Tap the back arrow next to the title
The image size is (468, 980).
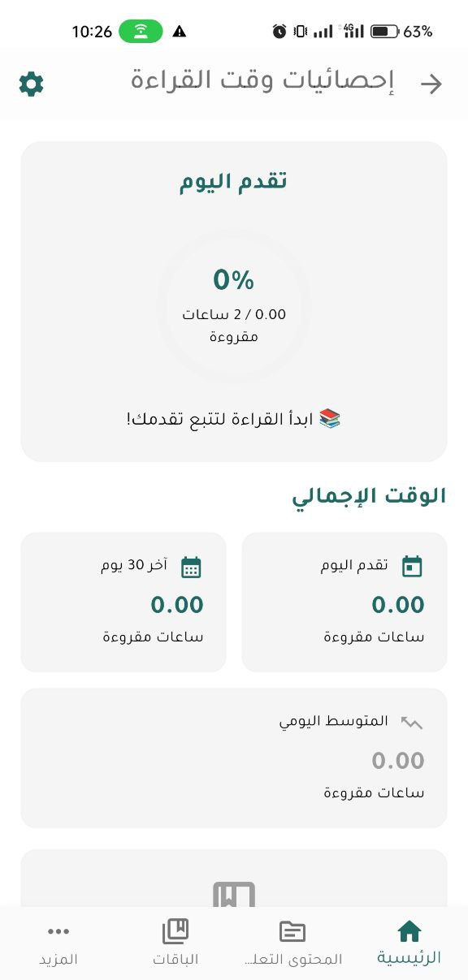point(433,84)
